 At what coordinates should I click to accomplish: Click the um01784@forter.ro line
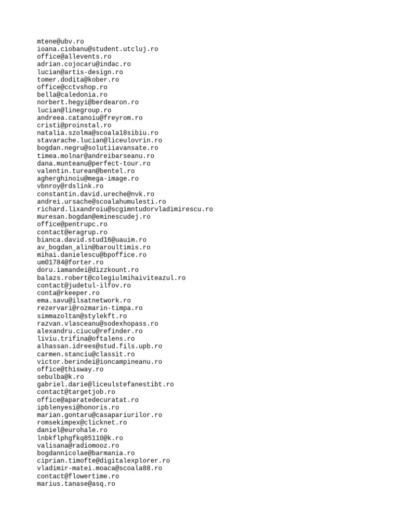click(70, 262)
